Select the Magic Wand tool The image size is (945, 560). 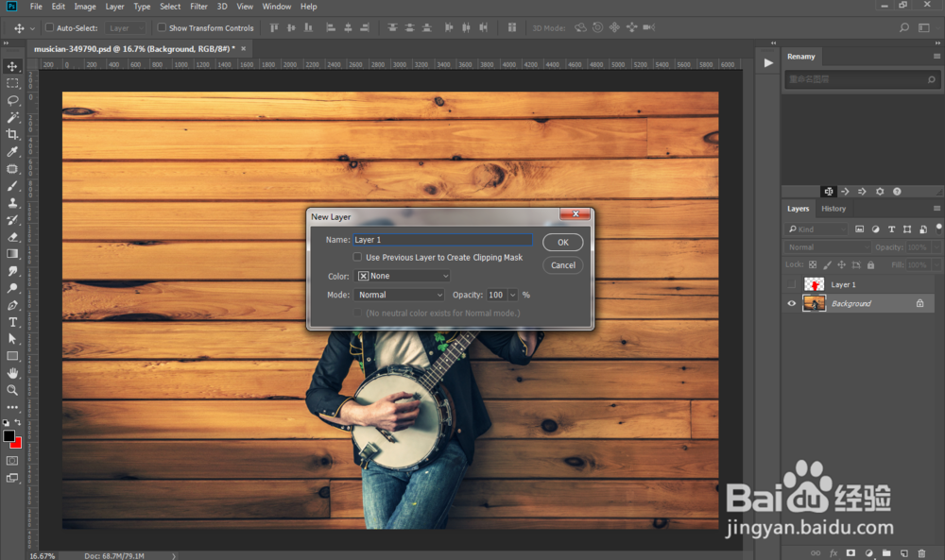pos(12,117)
